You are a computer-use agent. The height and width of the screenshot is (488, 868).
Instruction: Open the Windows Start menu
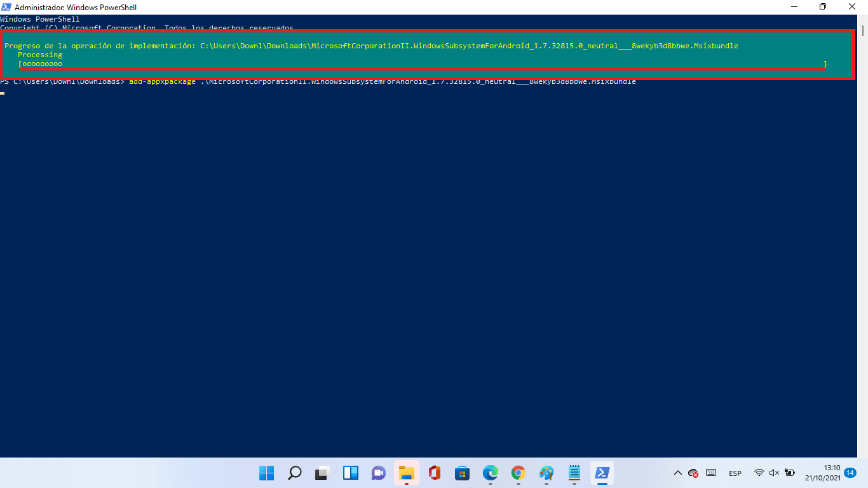click(266, 473)
